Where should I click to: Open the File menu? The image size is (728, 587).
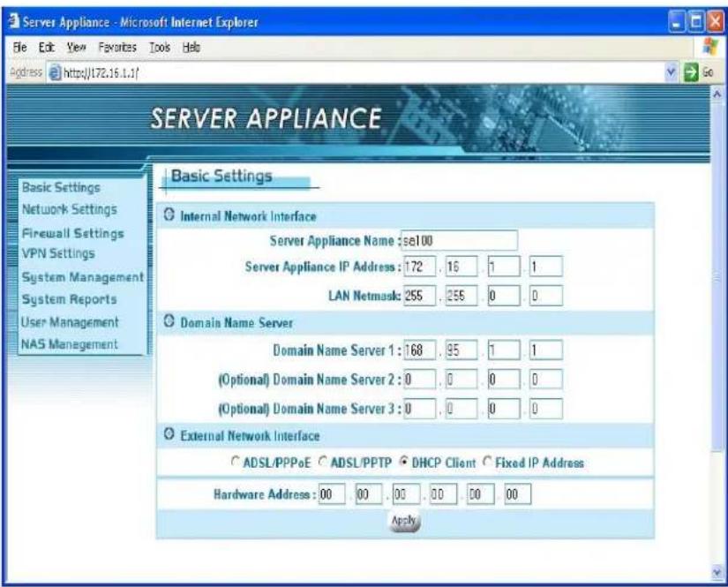tap(19, 48)
